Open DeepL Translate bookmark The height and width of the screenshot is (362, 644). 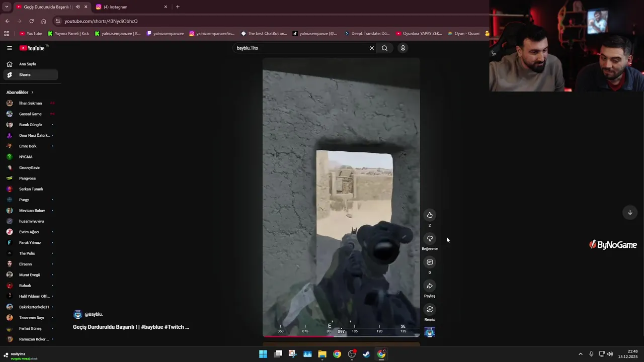367,34
